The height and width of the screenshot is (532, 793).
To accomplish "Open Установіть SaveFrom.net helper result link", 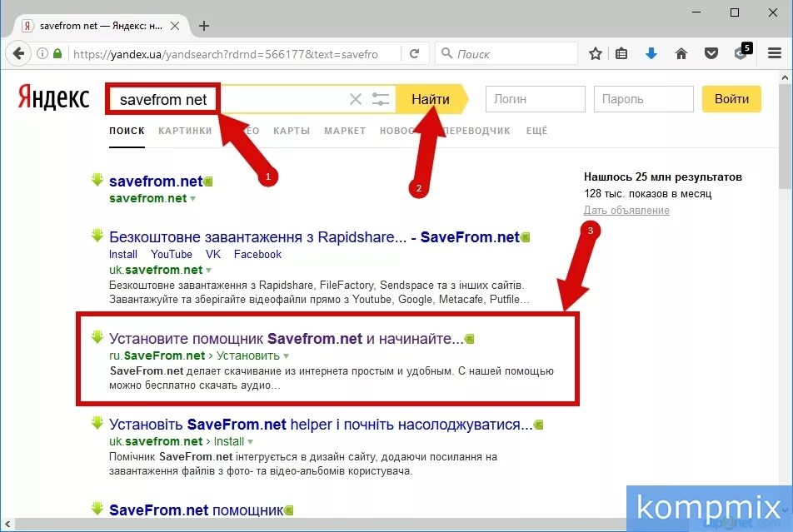I will [321, 425].
